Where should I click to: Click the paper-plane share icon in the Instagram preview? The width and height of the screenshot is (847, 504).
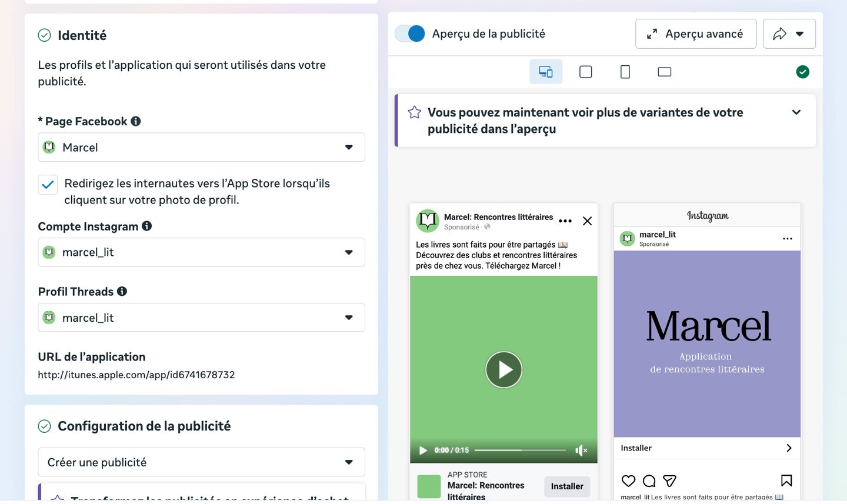click(x=669, y=481)
